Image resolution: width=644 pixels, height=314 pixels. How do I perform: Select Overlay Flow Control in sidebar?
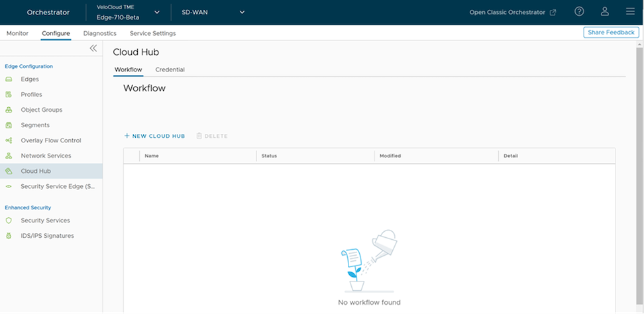pos(51,140)
